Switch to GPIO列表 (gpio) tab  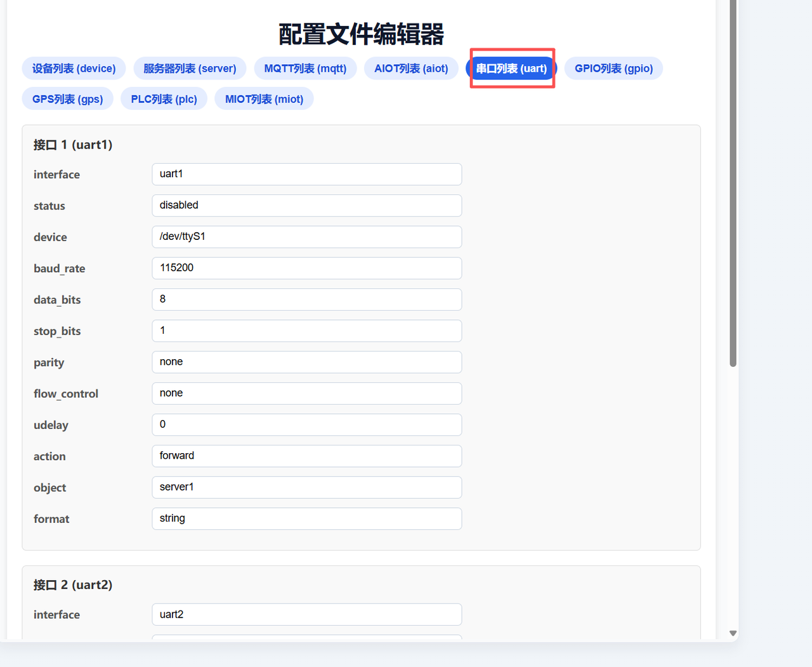pos(613,69)
